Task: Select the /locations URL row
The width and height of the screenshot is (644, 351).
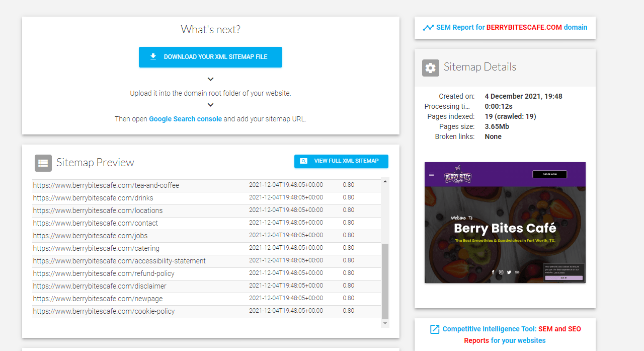Action: pyautogui.click(x=207, y=210)
